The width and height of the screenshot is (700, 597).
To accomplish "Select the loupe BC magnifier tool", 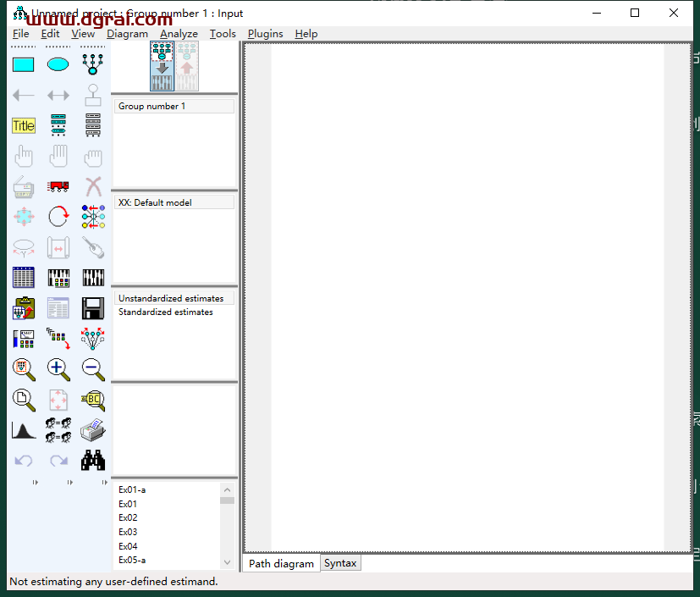I will coord(93,401).
